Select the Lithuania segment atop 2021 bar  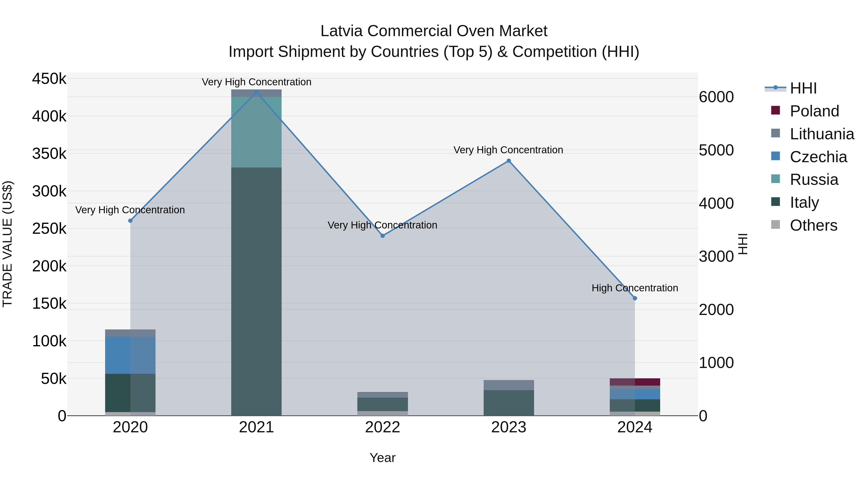pyautogui.click(x=257, y=93)
